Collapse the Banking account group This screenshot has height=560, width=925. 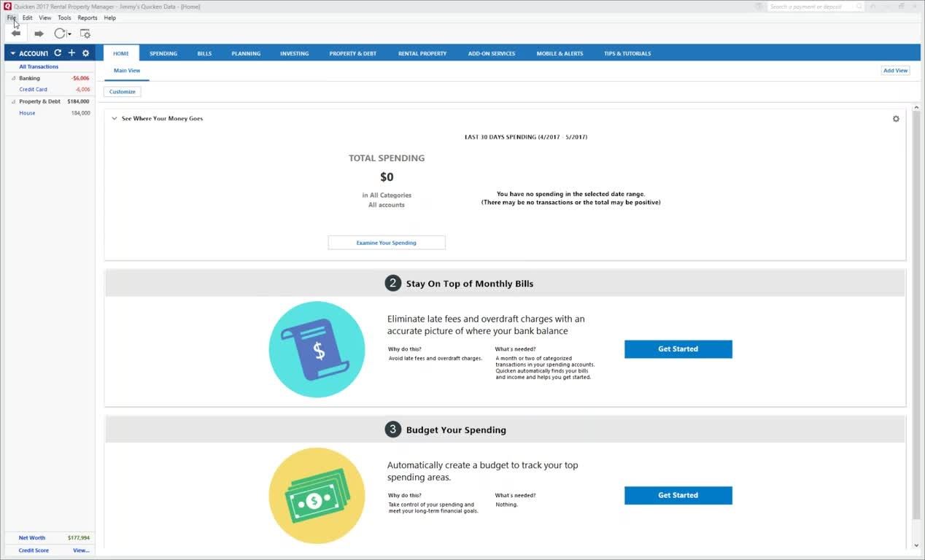(x=14, y=78)
